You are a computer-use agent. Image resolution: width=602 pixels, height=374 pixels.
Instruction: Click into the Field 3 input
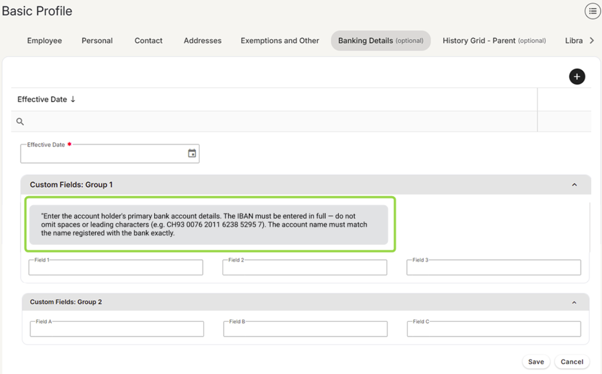click(x=494, y=267)
